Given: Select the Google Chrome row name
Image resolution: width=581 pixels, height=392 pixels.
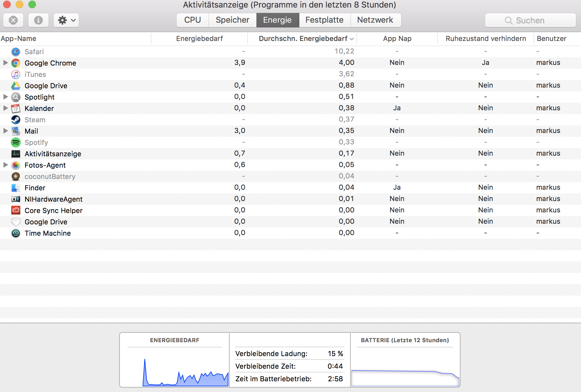Looking at the screenshot, I should pos(50,63).
